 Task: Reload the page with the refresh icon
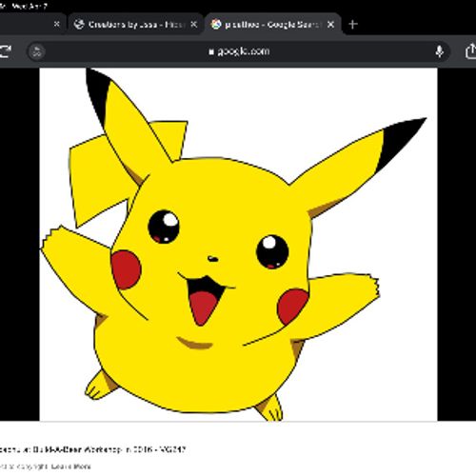coord(5,51)
